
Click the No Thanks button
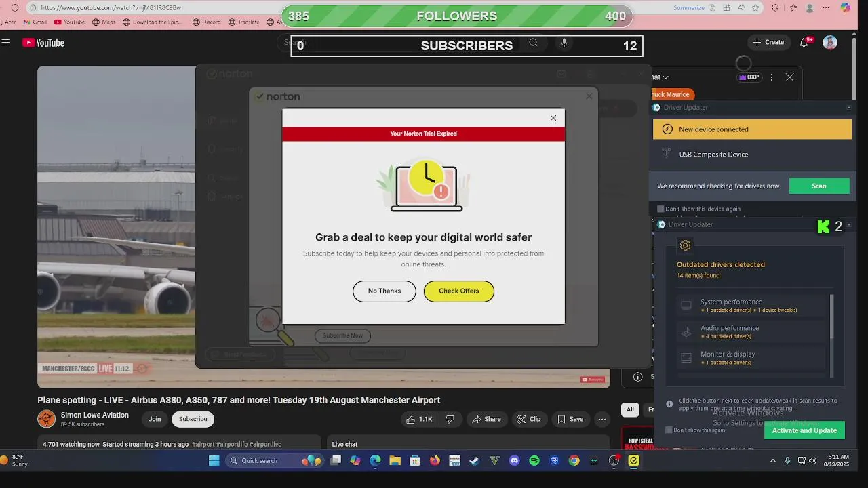[384, 291]
